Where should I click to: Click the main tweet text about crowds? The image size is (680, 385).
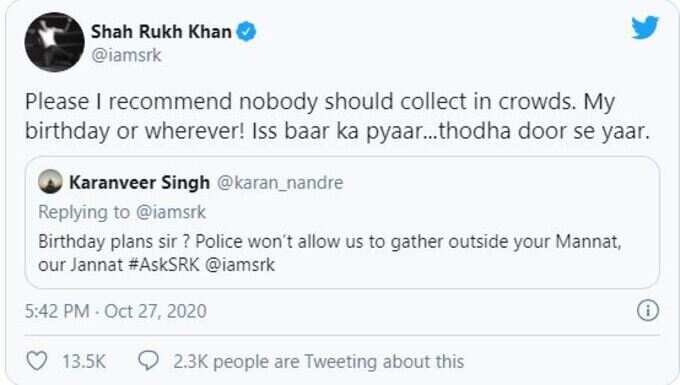tap(337, 116)
